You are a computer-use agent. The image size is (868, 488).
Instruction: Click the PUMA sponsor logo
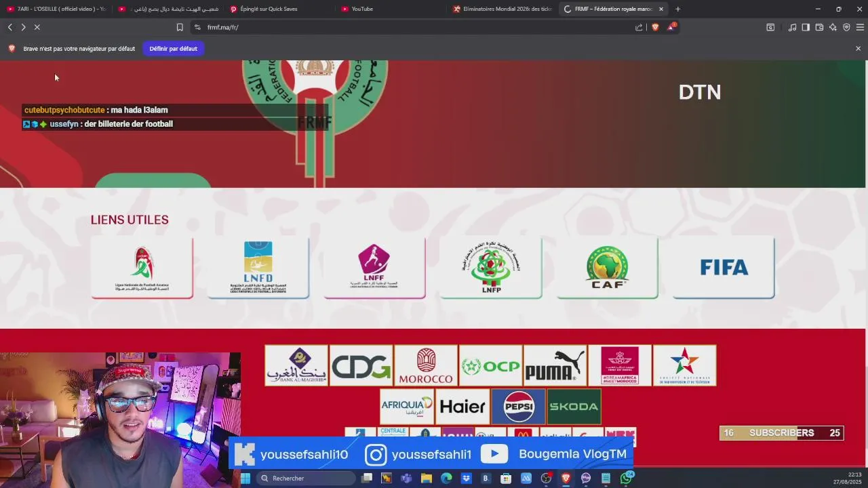555,365
